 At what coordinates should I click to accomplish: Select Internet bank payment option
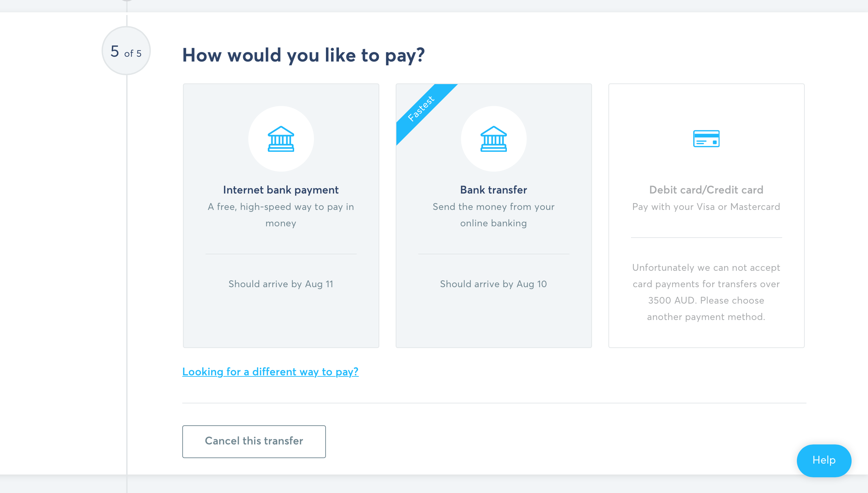pos(281,216)
